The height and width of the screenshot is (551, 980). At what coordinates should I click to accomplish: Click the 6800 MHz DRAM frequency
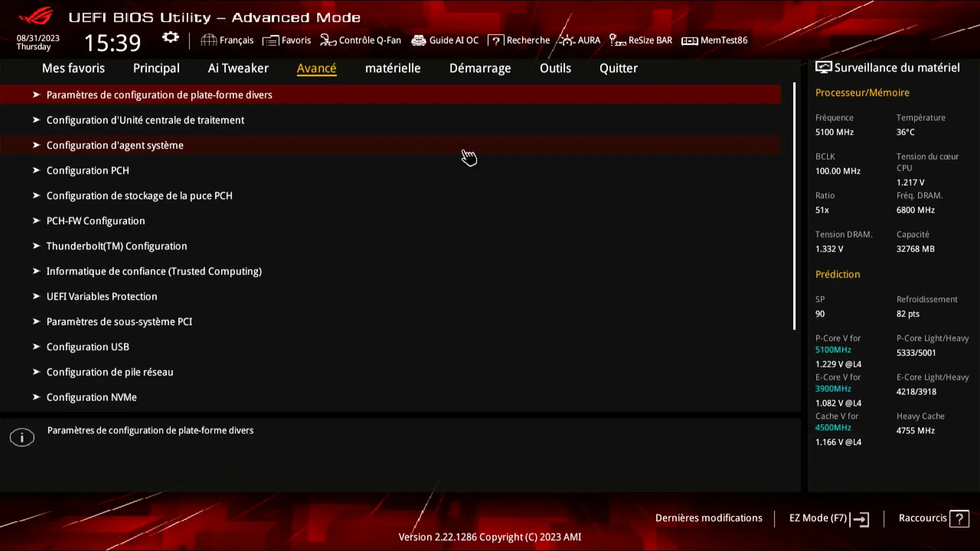[x=916, y=210]
